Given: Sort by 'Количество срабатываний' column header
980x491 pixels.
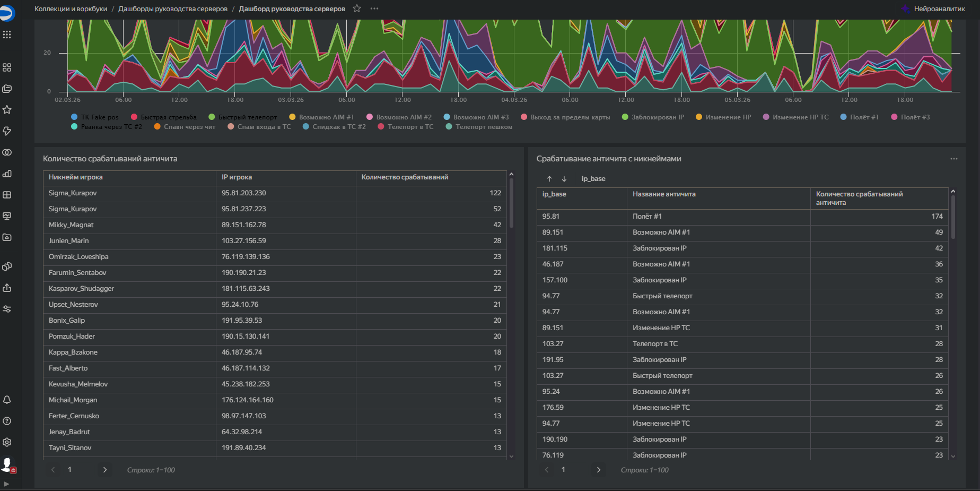Looking at the screenshot, I should (x=405, y=177).
